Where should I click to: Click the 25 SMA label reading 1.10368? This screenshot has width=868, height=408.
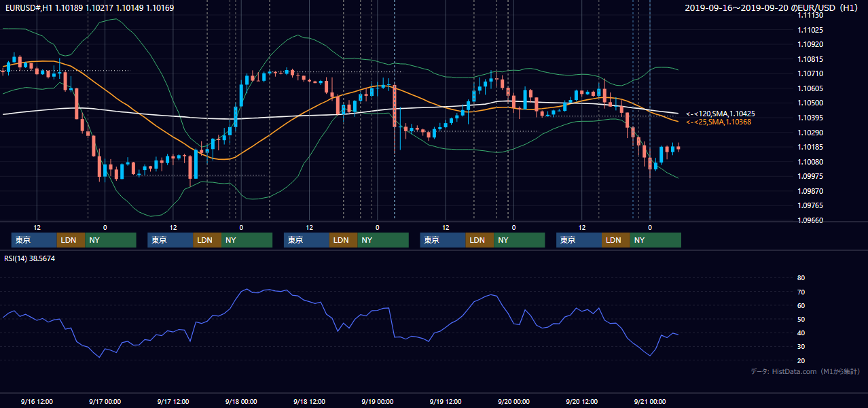click(x=719, y=122)
